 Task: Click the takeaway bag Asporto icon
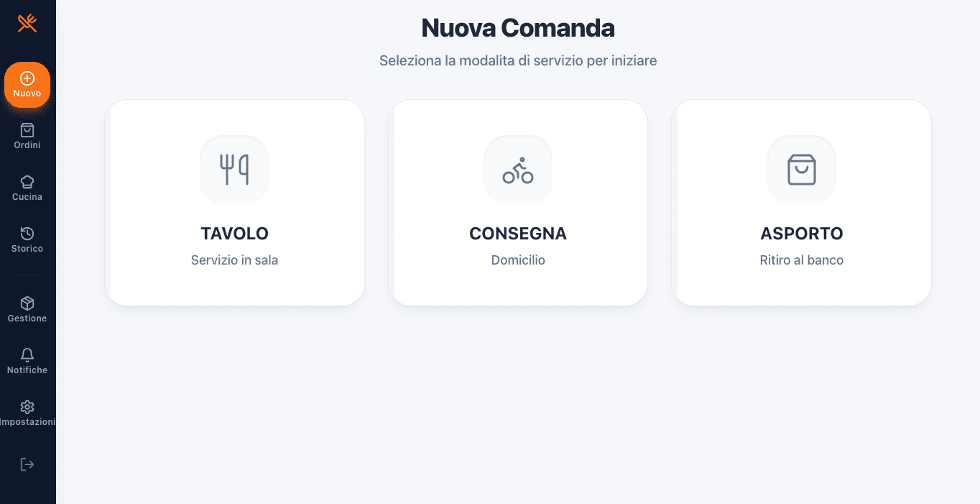point(801,170)
